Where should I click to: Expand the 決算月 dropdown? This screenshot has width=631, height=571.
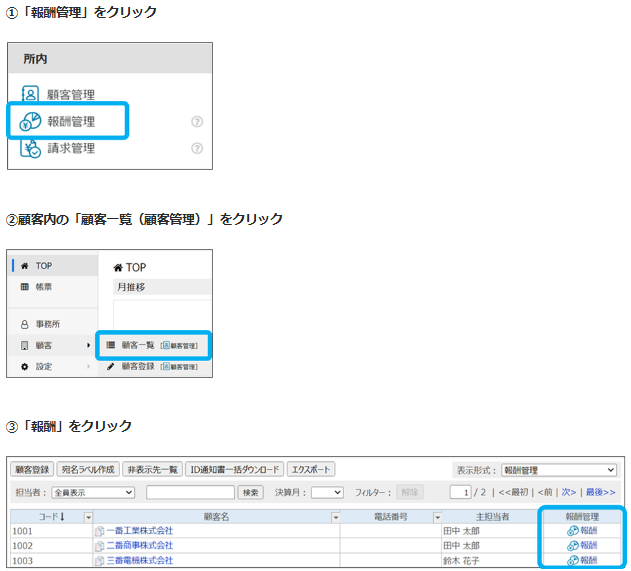(326, 492)
